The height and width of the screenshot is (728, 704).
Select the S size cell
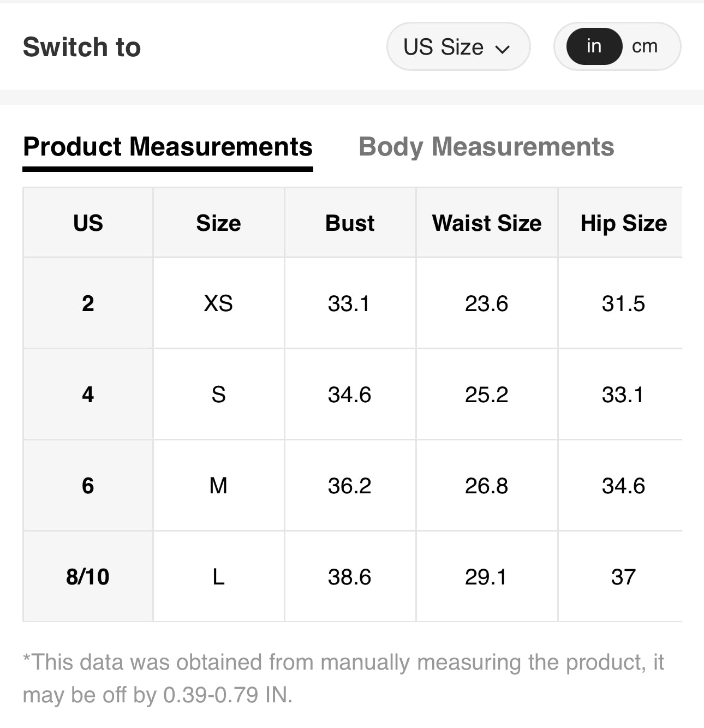click(218, 395)
